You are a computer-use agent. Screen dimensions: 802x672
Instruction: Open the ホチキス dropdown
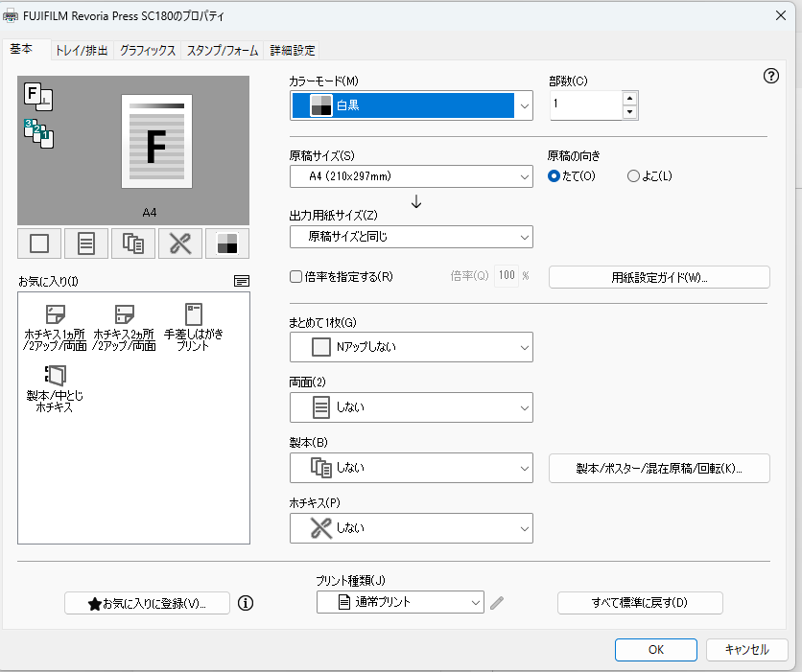411,528
